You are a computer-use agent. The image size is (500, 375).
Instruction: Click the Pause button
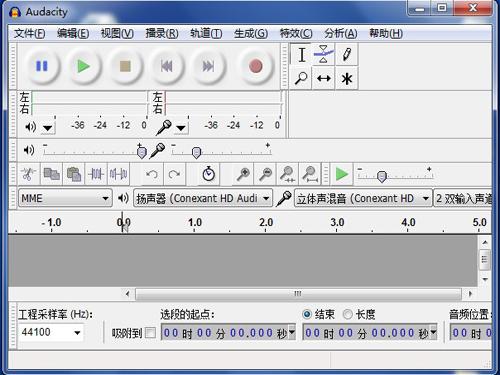[x=42, y=66]
